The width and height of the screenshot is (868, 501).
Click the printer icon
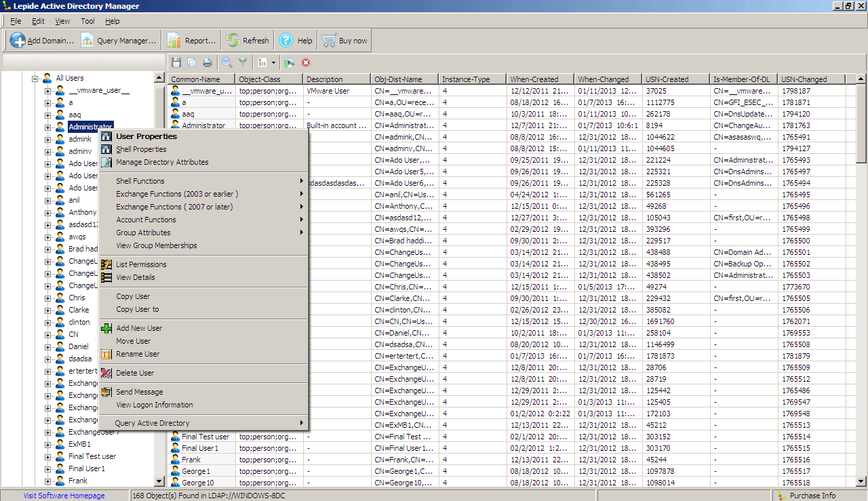(x=208, y=62)
